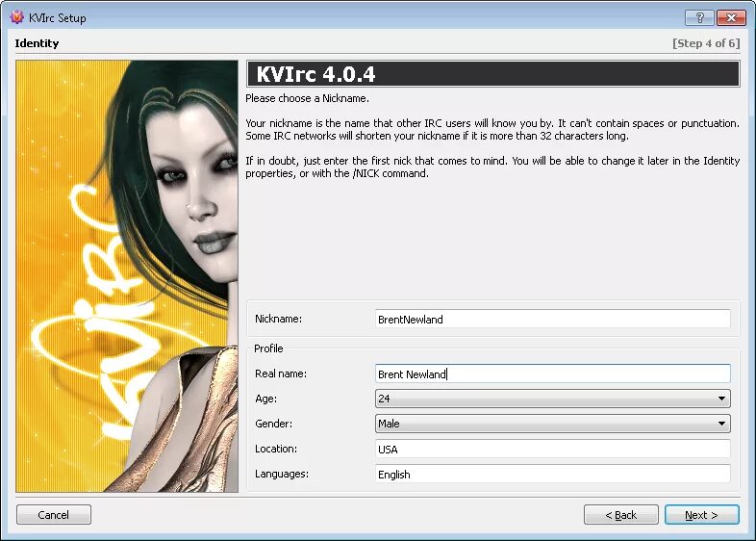Click the Languages input field

click(552, 474)
